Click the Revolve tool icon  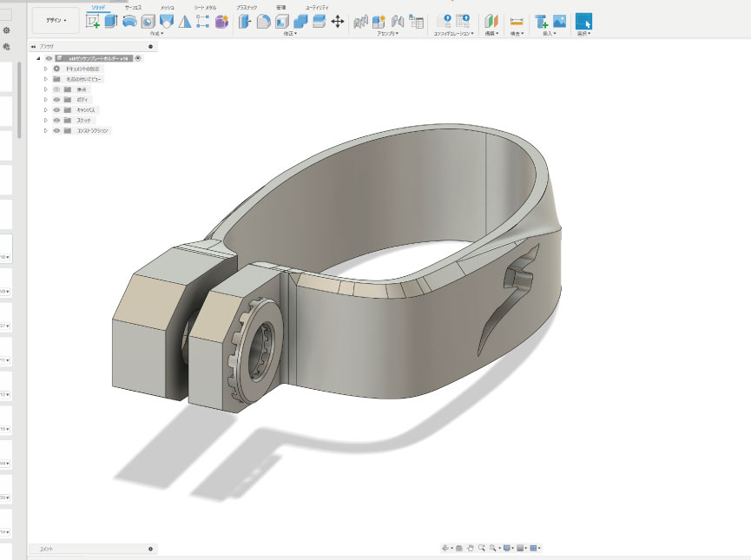click(129, 22)
